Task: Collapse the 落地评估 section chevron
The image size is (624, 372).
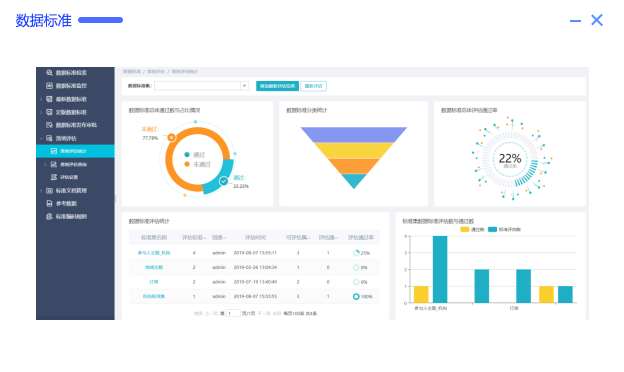Action: point(41,138)
